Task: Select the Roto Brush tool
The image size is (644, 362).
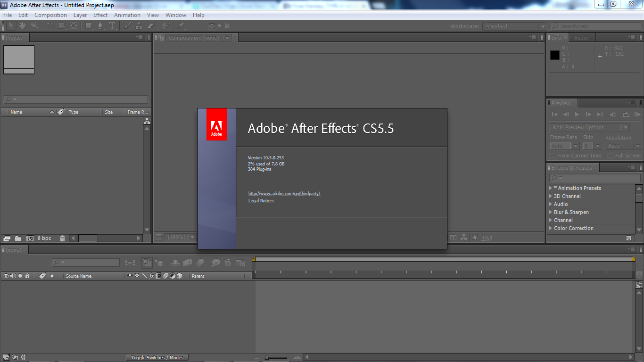Action: pyautogui.click(x=166, y=26)
